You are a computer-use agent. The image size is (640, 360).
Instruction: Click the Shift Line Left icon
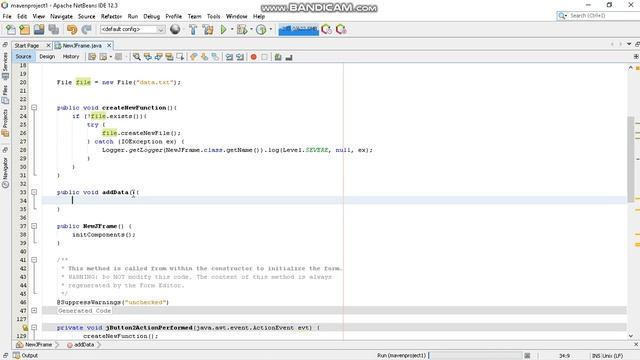pos(229,57)
